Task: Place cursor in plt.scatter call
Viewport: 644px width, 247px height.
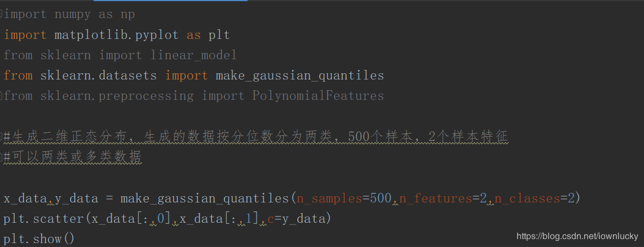Action: pyautogui.click(x=45, y=219)
